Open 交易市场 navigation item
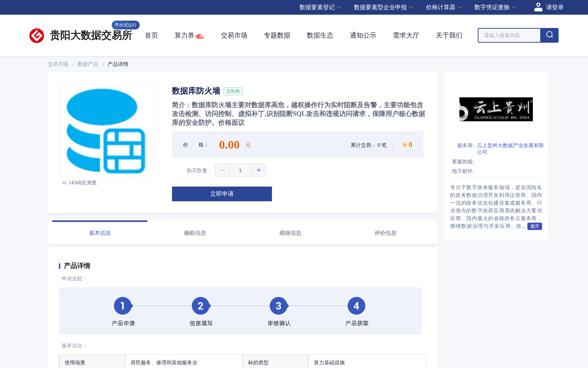Screen dimensions: 588x368 point(234,35)
